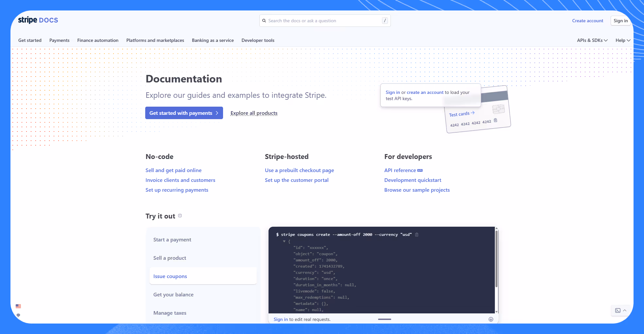Select the Sell a product tab

click(203, 258)
